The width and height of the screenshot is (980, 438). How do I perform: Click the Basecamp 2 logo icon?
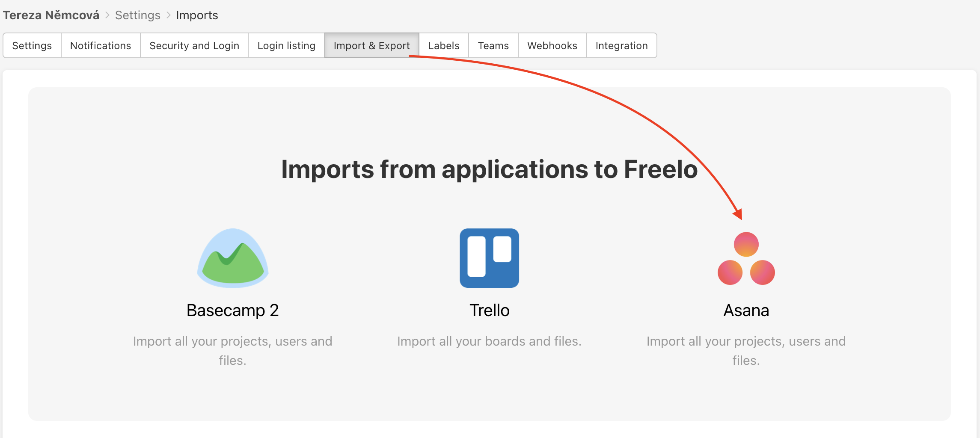pos(233,258)
